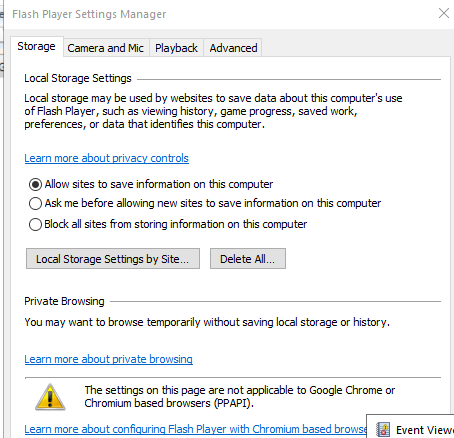Follow Learn more about private browsing link
Viewport: 454px width, 438px height.
tap(109, 359)
